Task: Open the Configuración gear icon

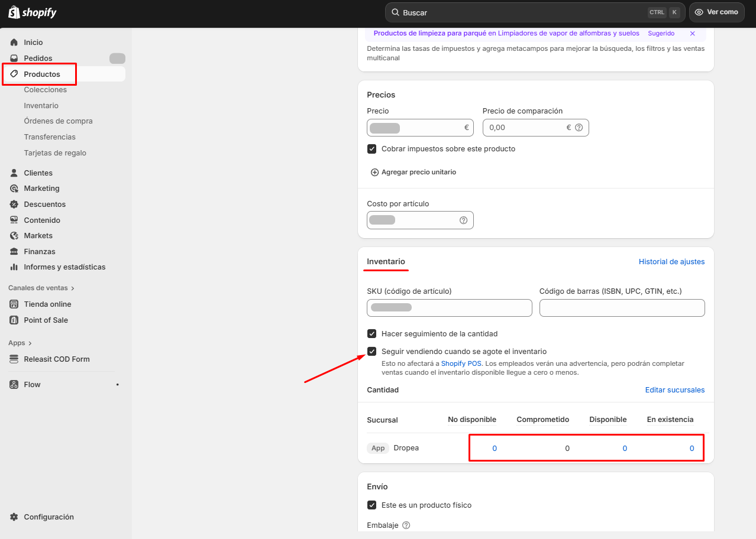Action: (x=14, y=517)
